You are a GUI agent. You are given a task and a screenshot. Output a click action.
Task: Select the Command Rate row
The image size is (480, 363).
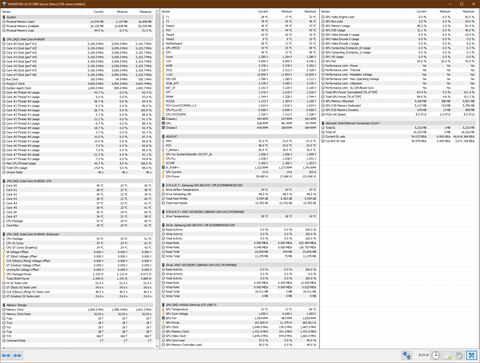pos(78,341)
